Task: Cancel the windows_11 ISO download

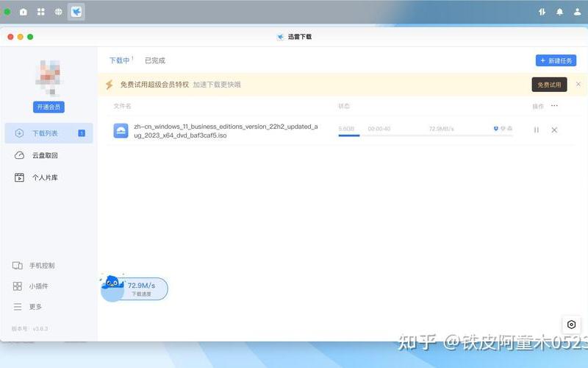Action: (554, 130)
